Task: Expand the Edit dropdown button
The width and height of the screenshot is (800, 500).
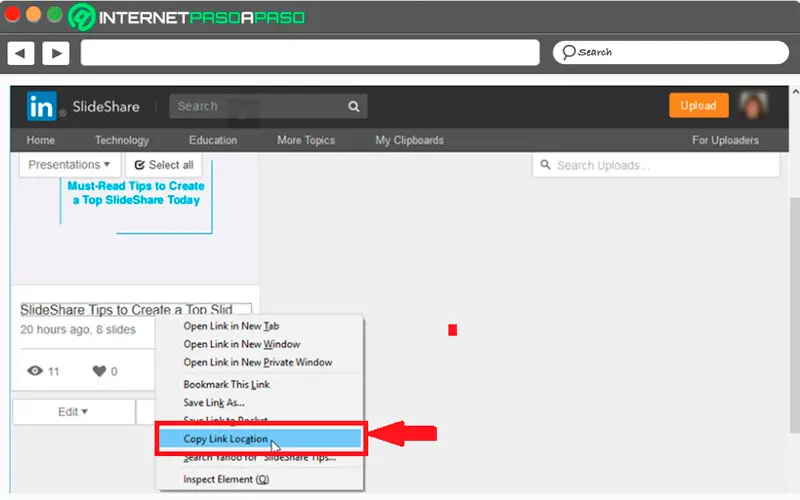Action: (73, 412)
